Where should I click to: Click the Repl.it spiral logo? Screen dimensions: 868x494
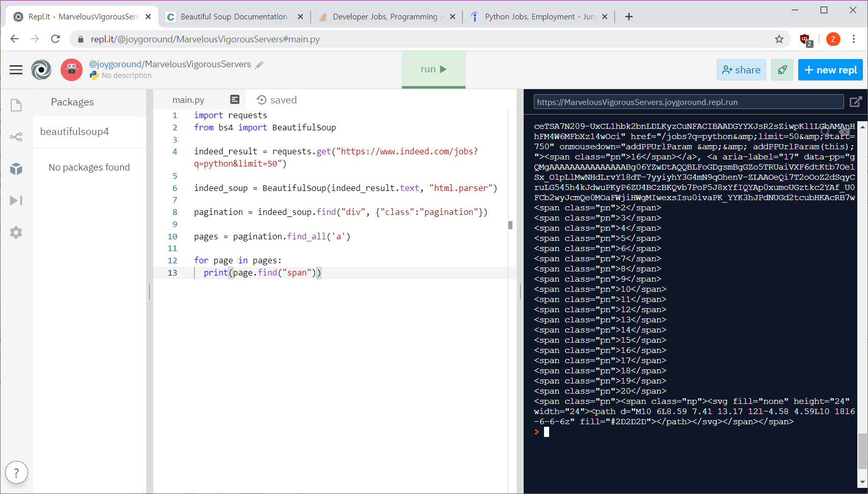point(41,70)
